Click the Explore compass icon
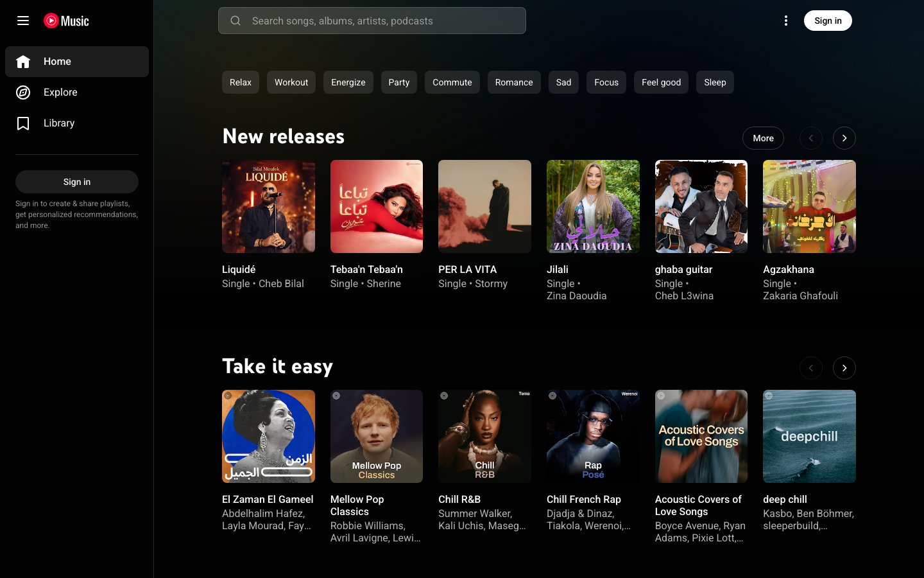Viewport: 924px width, 578px height. click(x=23, y=92)
